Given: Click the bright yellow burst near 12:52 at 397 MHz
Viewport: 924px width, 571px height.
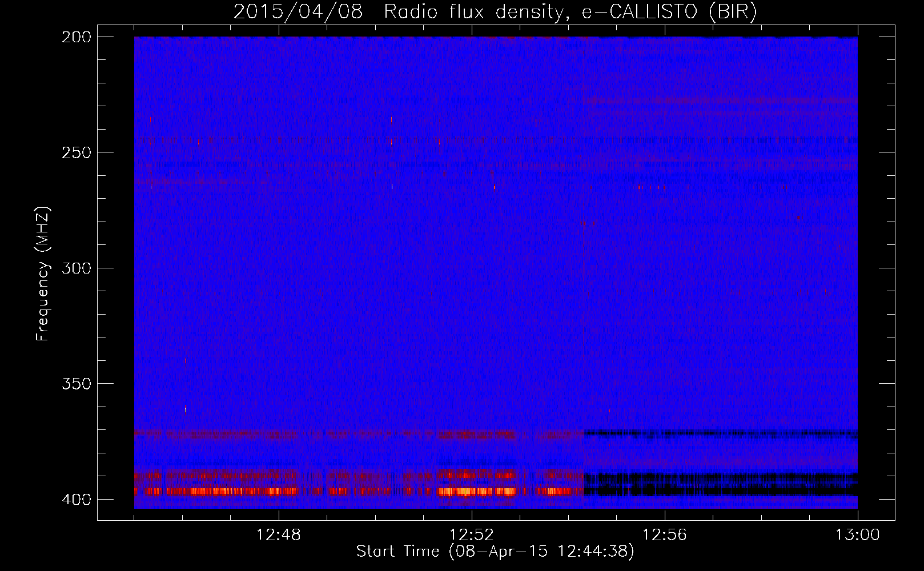Looking at the screenshot, I should pyautogui.click(x=476, y=492).
